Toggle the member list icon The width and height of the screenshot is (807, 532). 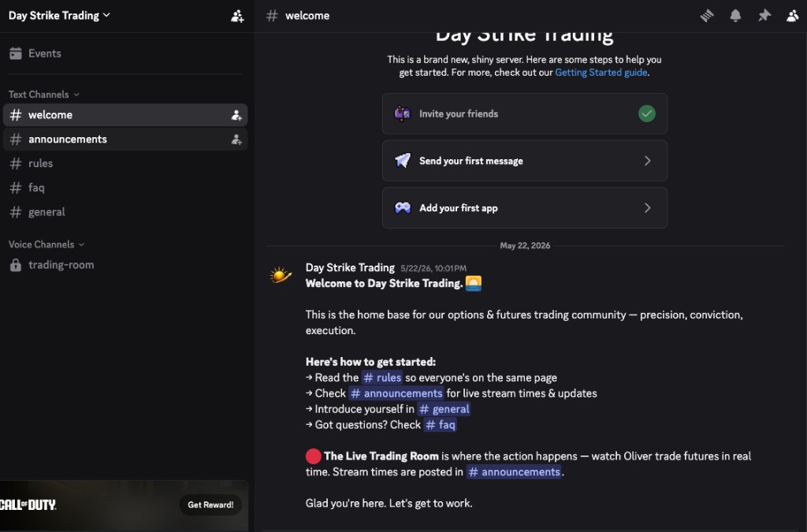tap(793, 16)
